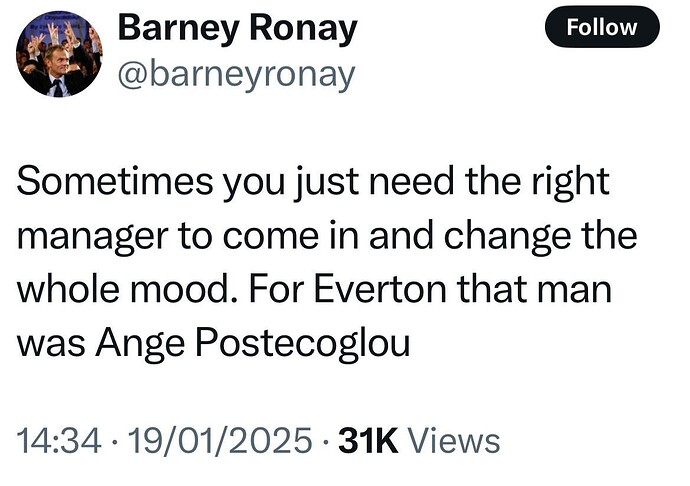Select the word Ange in the tweet
This screenshot has height=486, width=690.
pyautogui.click(x=140, y=343)
